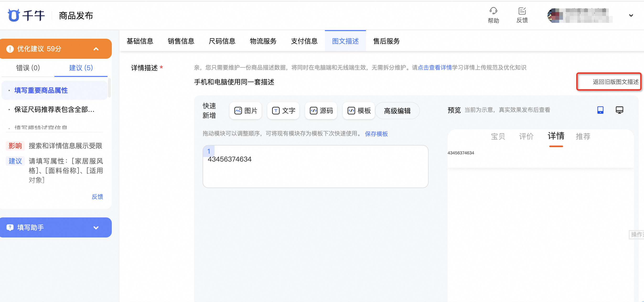Collapse the 优化建议 59分 panel
This screenshot has height=302, width=644.
[x=96, y=49]
